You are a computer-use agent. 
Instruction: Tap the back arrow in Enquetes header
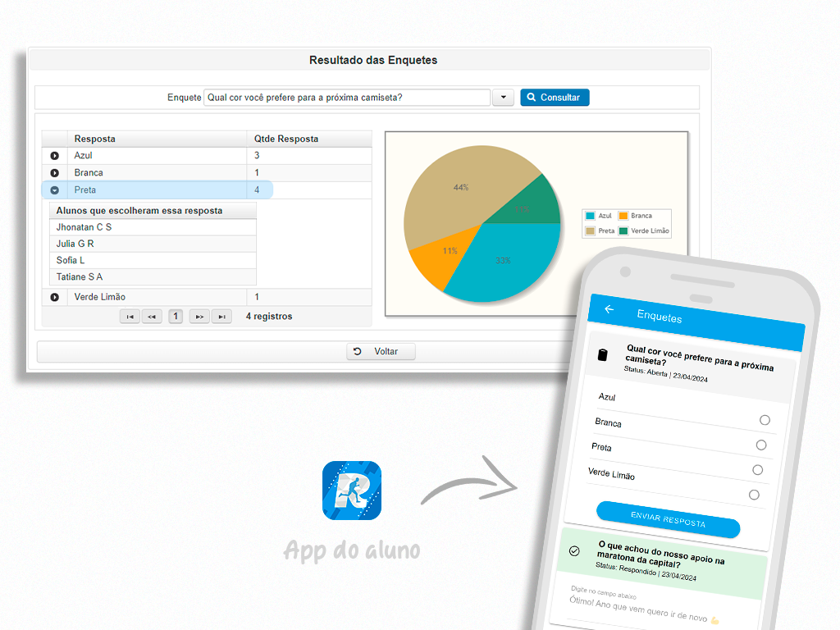point(609,309)
